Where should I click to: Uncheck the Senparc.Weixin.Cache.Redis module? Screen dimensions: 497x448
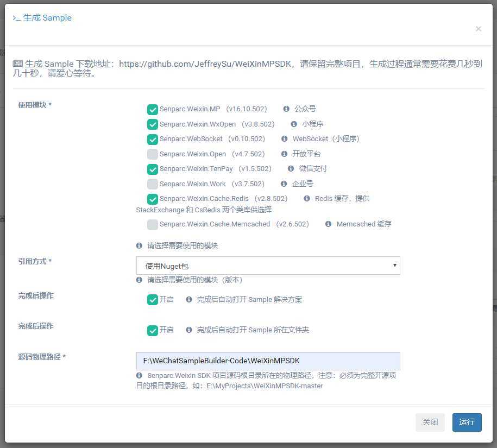click(x=153, y=199)
